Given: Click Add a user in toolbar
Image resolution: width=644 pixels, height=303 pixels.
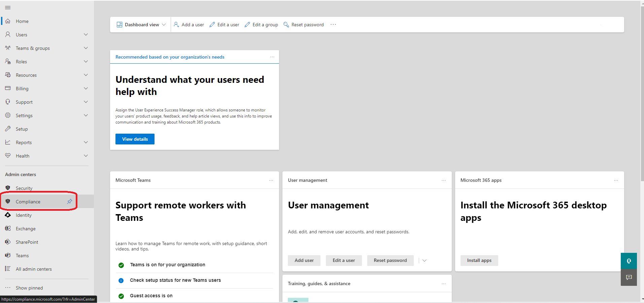Looking at the screenshot, I should coord(189,25).
